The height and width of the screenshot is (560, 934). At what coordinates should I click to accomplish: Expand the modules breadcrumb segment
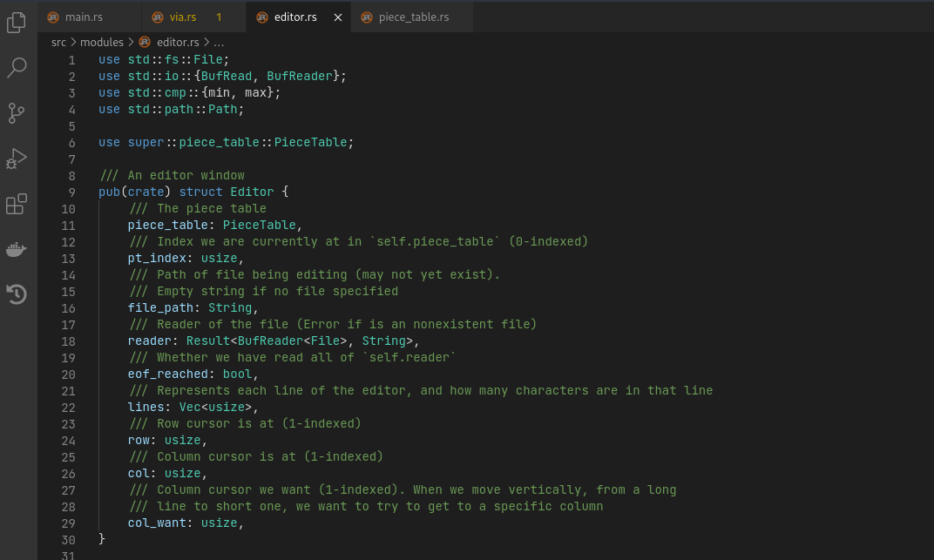point(102,43)
